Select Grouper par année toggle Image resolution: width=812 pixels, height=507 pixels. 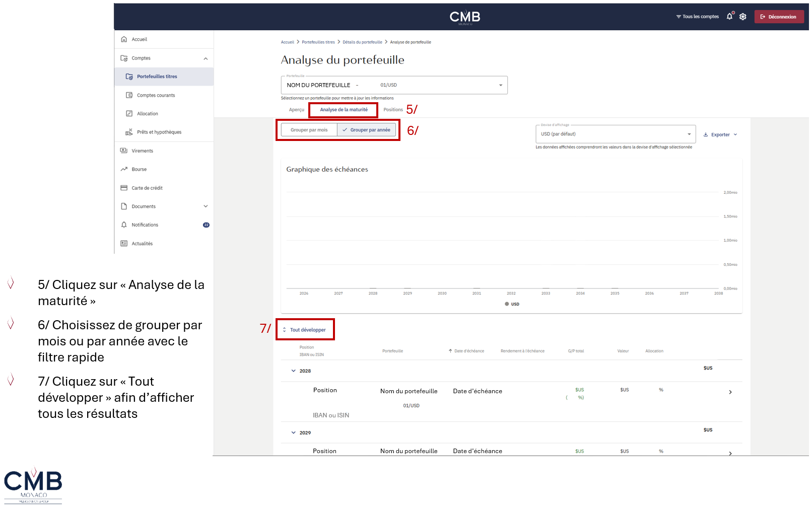[366, 130]
